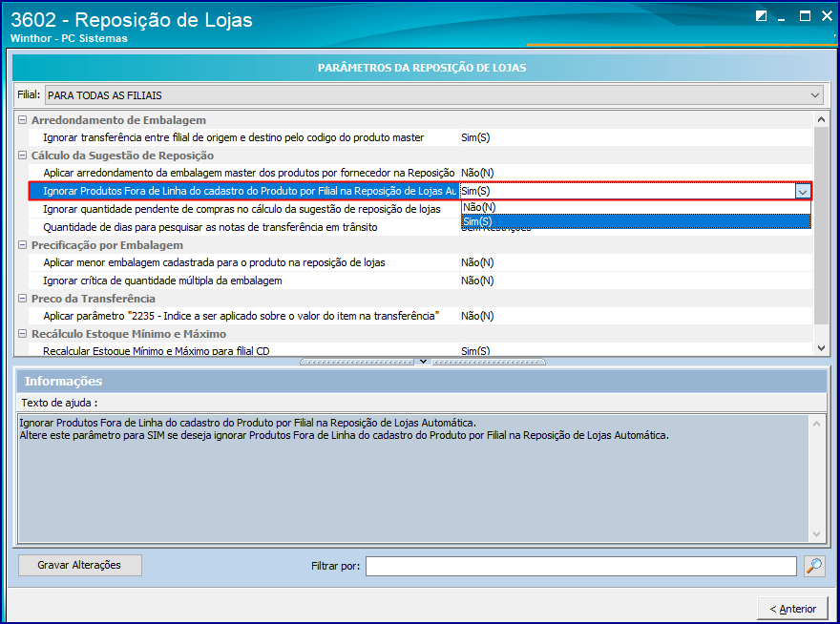
Task: Click the window restore-down icon in the title bar
Action: point(761,16)
